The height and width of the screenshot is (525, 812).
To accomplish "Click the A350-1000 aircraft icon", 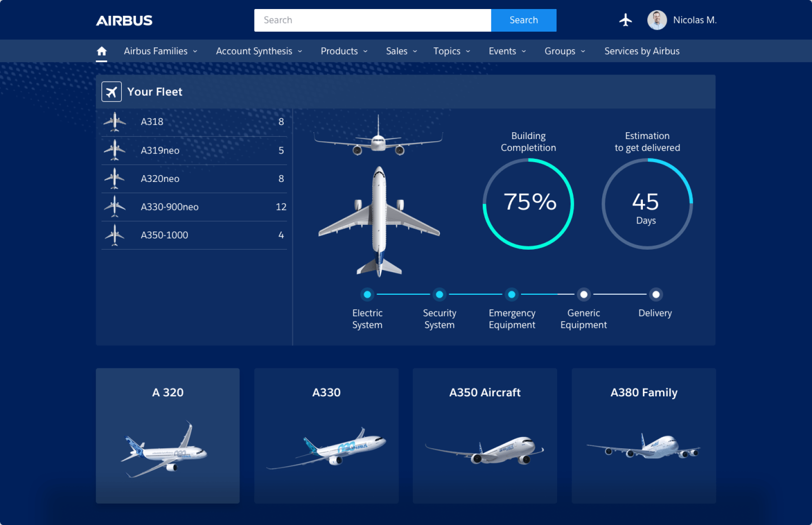I will tap(115, 235).
